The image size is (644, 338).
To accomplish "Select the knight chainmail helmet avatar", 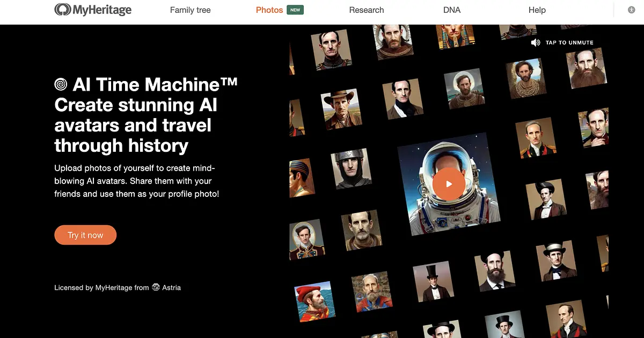I will [350, 168].
